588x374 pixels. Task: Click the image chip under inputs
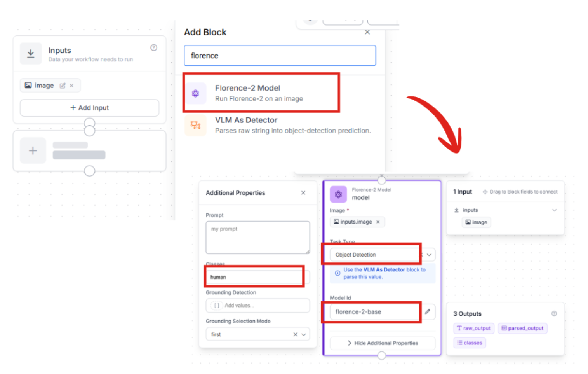[x=477, y=222]
